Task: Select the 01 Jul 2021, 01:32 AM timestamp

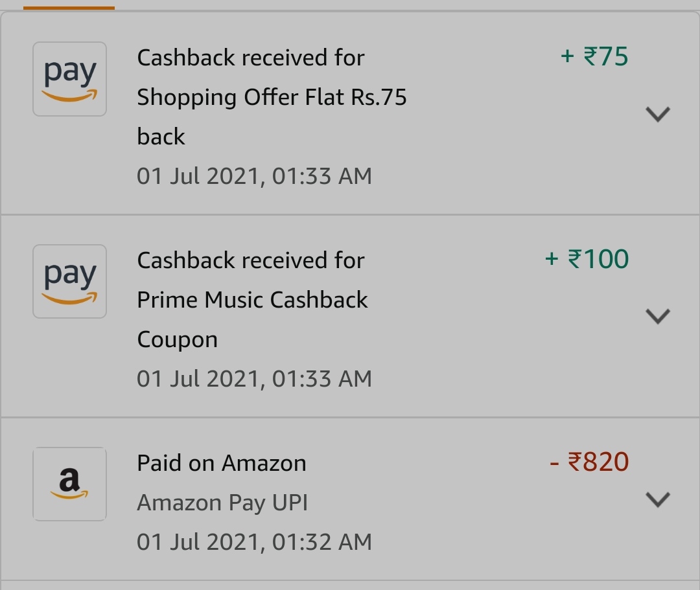Action: point(254,542)
